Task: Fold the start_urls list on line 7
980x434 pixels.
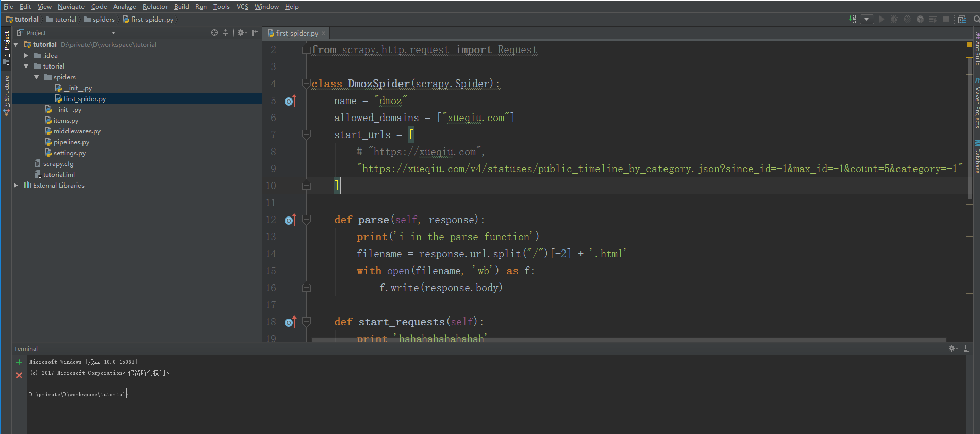Action: tap(306, 135)
